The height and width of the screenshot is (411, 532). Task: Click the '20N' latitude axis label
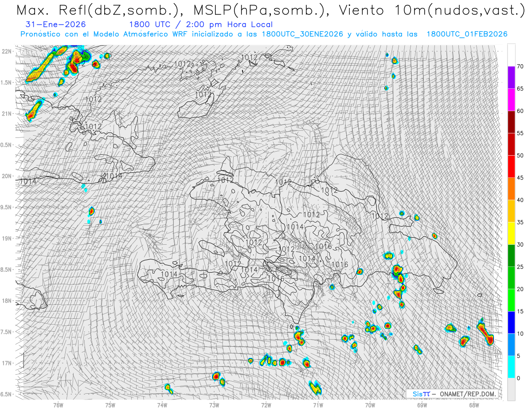[8, 176]
